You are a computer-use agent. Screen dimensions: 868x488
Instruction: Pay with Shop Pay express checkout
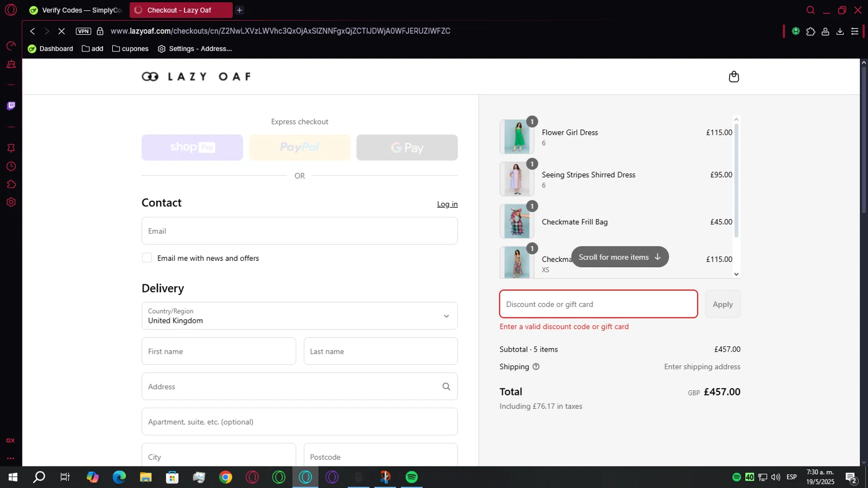pyautogui.click(x=192, y=147)
